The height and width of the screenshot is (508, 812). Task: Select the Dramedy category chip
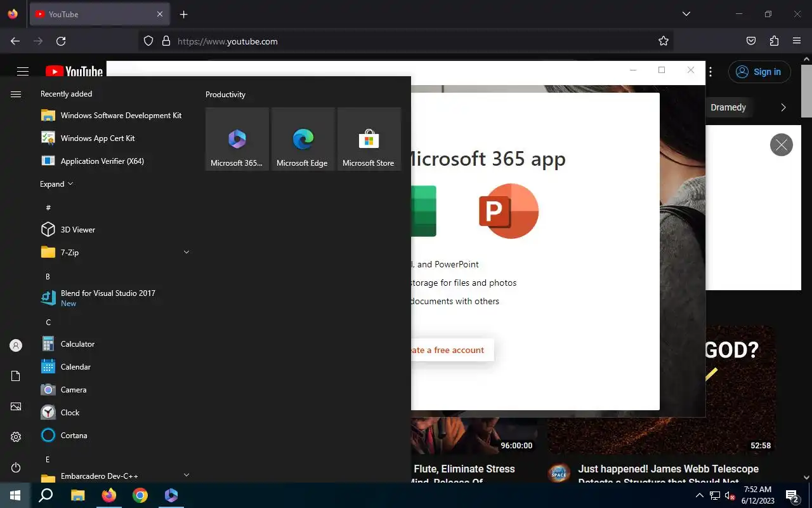(728, 107)
